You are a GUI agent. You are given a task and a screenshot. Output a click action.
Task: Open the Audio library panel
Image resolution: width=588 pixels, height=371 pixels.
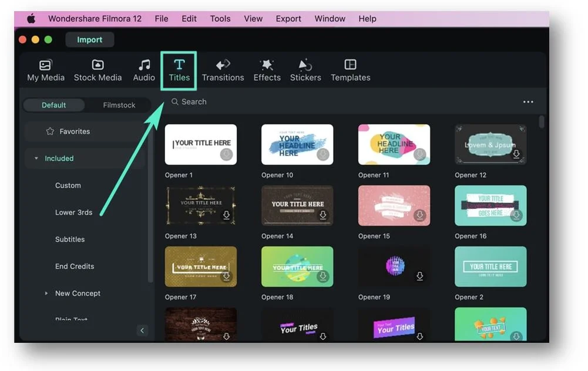144,70
